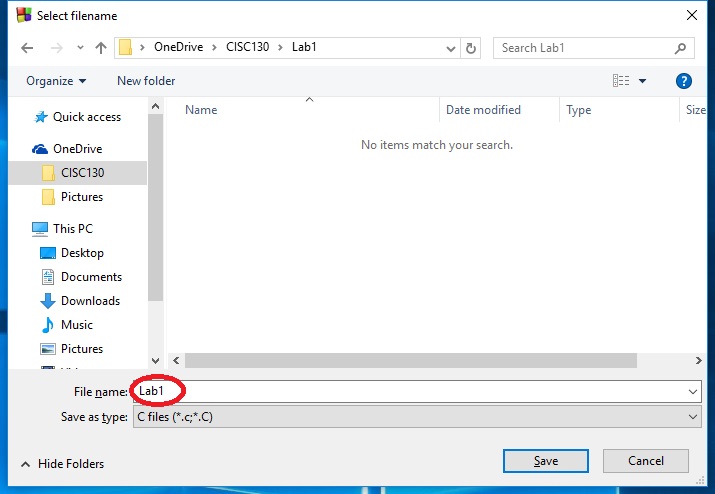Expand the File name history dropdown arrow

693,392
